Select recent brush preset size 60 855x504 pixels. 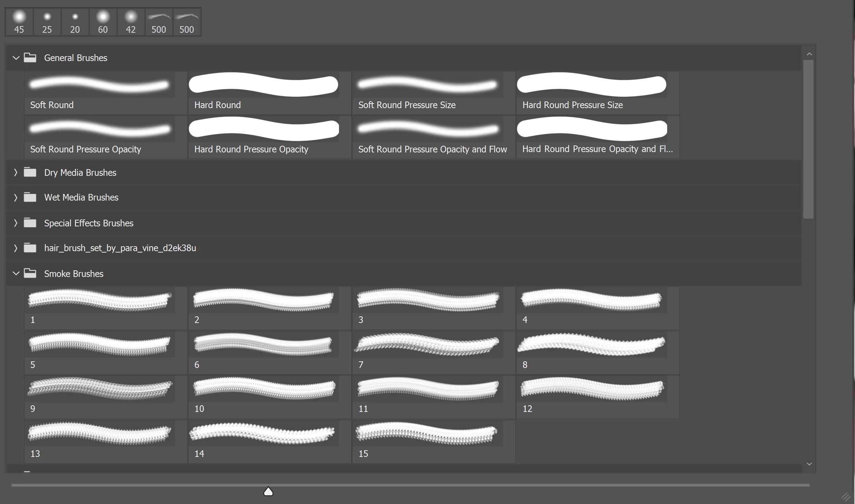click(103, 22)
